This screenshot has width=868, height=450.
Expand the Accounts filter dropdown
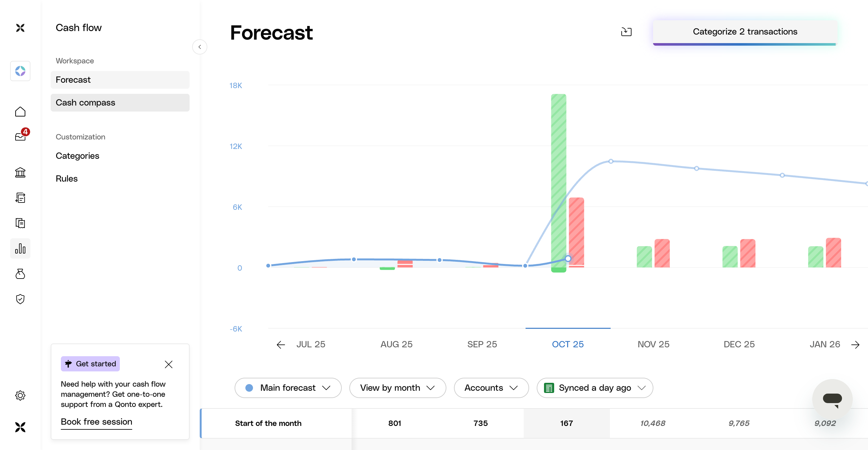pos(491,388)
